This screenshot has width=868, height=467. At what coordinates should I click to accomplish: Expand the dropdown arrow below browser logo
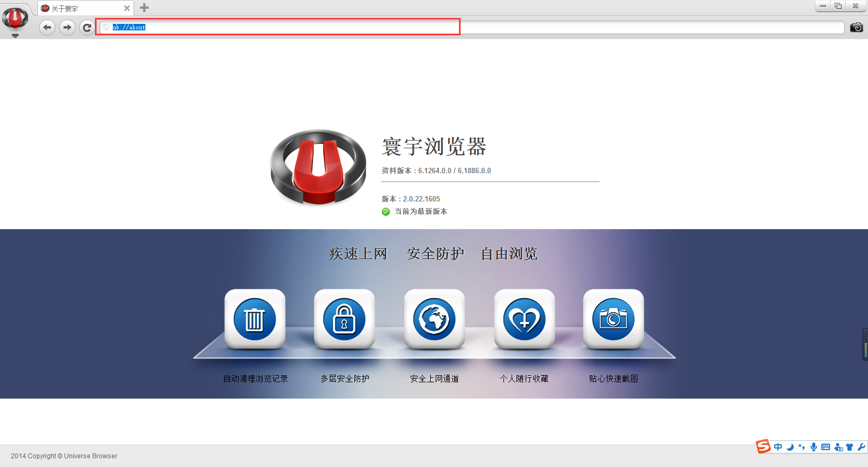(x=15, y=36)
